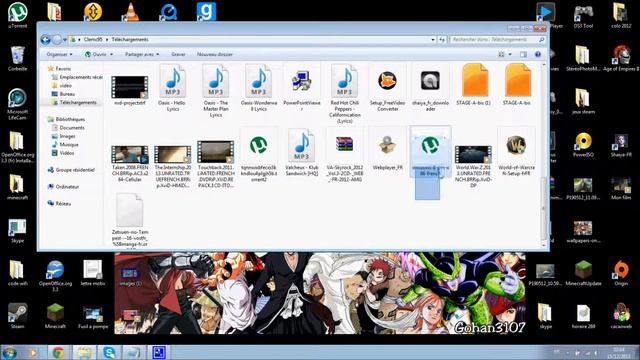Open the MinecraftUpdate desktop icon
Screen dimensions: 640x360
pos(583,273)
